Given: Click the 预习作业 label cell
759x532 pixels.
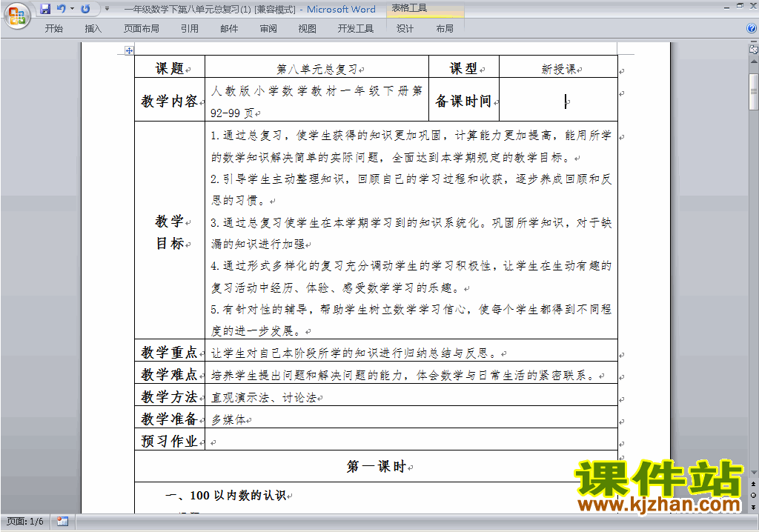Looking at the screenshot, I should 170,440.
